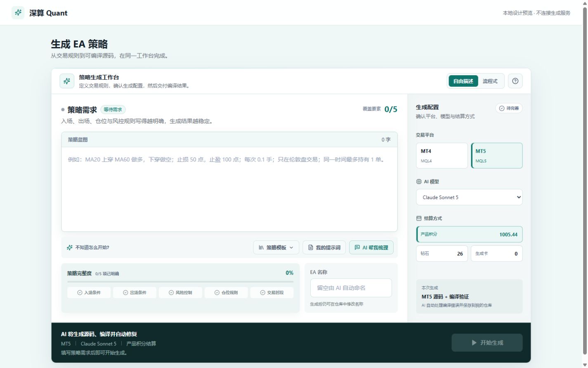The height and width of the screenshot is (368, 588).
Task: Select the MT4 MQL4 platform card
Action: click(442, 156)
